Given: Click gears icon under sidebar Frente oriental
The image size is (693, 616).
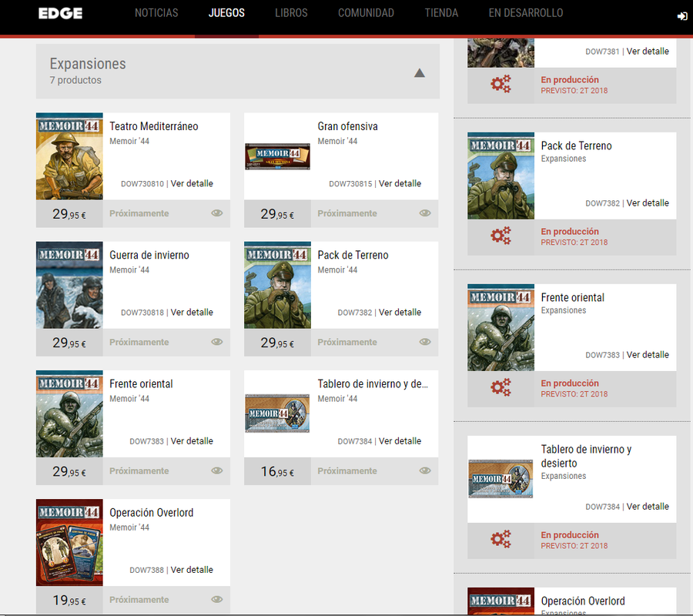Looking at the screenshot, I should click(500, 387).
